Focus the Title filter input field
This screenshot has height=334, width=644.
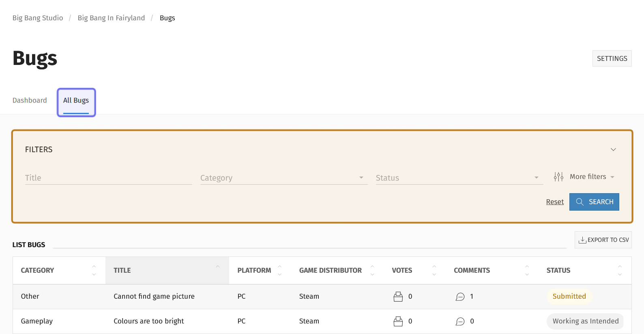pos(109,178)
